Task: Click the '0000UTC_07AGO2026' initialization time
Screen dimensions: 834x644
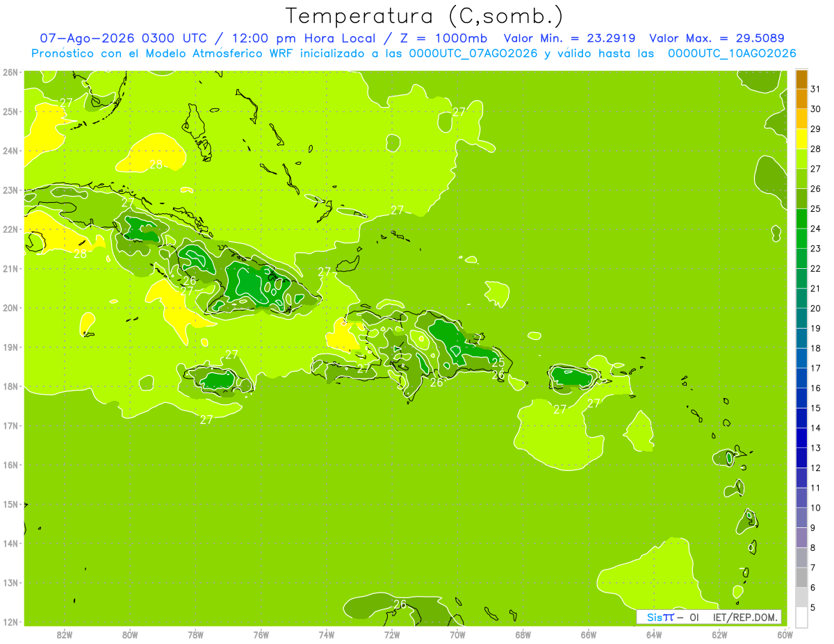Action: 473,53
